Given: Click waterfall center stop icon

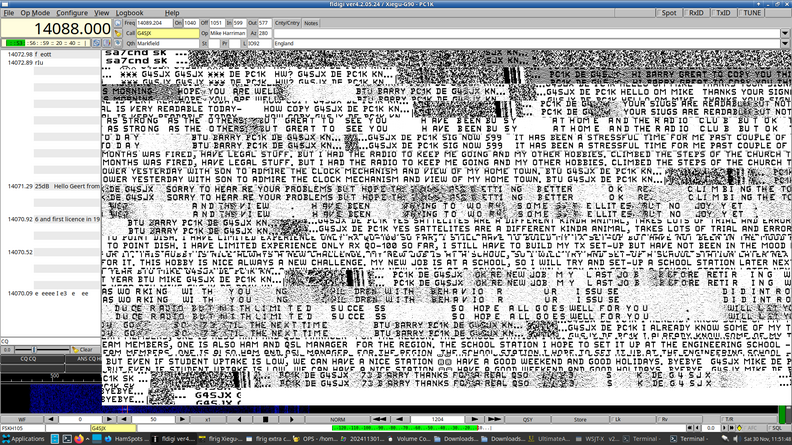Looking at the screenshot, I should coord(265,419).
